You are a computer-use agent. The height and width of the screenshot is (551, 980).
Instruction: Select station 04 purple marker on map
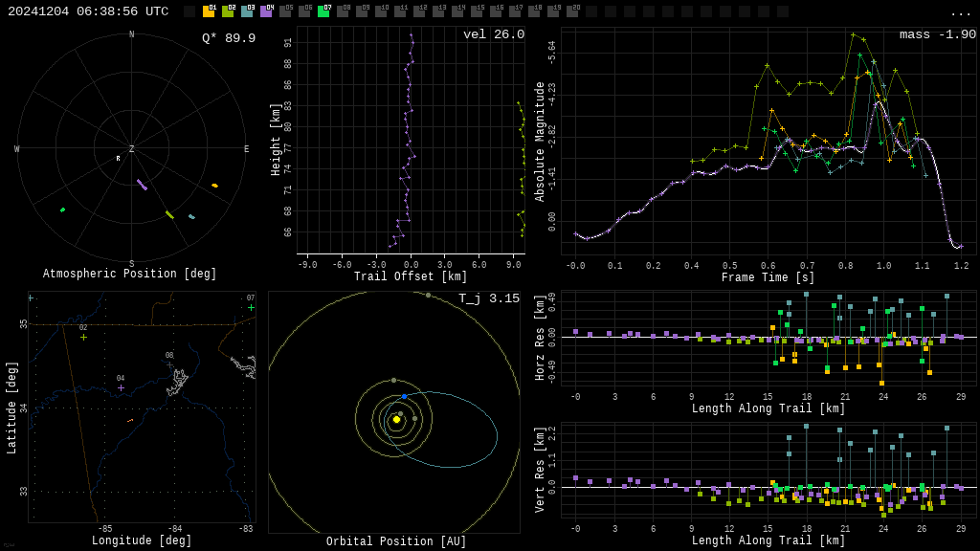(x=121, y=387)
